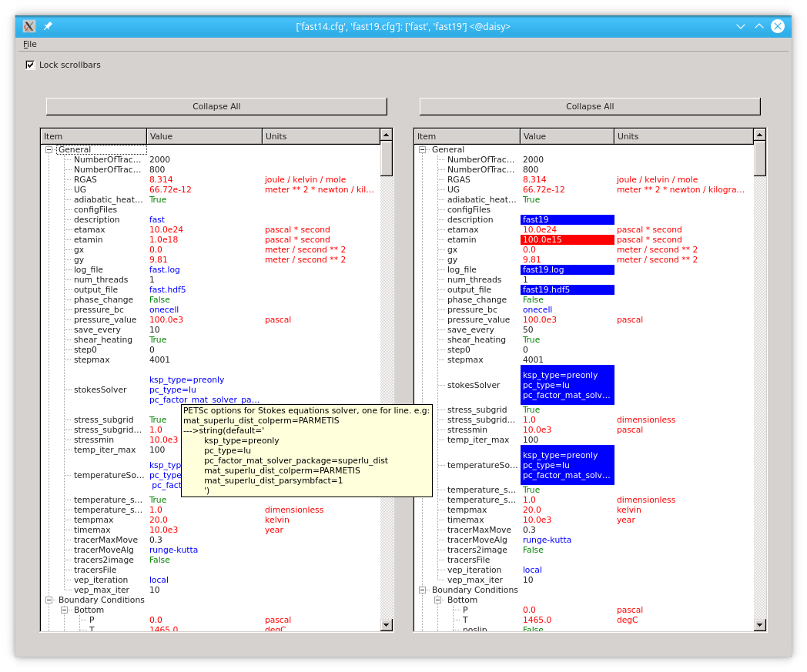Click left panel scroll-down arrow

pos(386,625)
